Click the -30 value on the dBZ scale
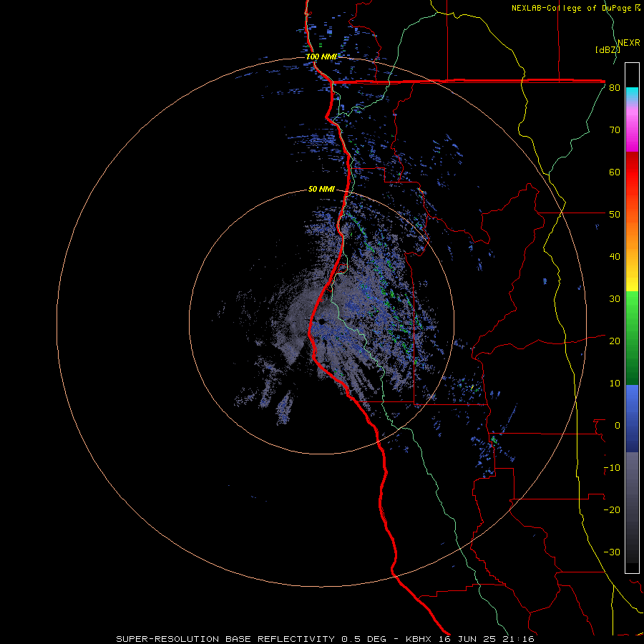Viewport: 644px width, 644px height. pos(612,552)
